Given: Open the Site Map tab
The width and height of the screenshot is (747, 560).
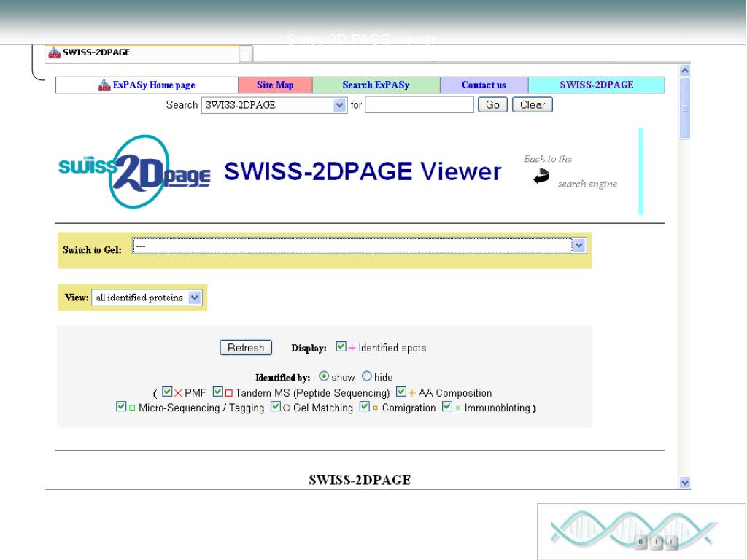Looking at the screenshot, I should (x=275, y=85).
